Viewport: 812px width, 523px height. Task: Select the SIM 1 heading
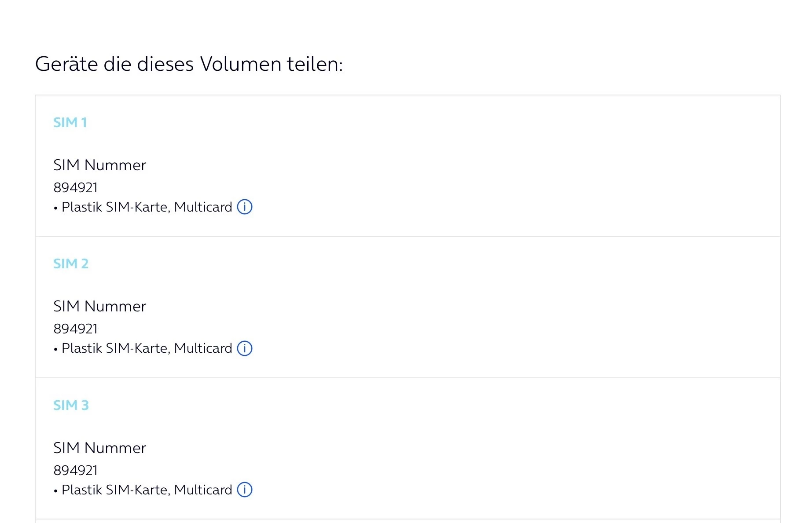click(x=70, y=122)
